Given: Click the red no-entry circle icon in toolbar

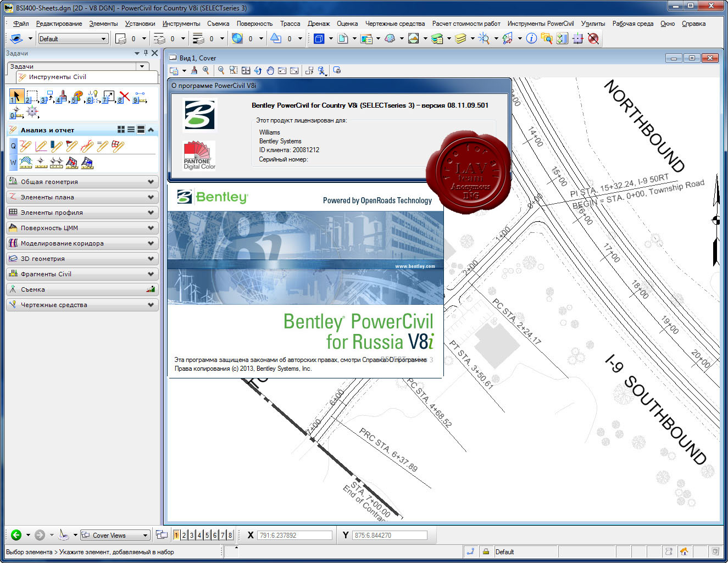Looking at the screenshot, I should tap(593, 38).
